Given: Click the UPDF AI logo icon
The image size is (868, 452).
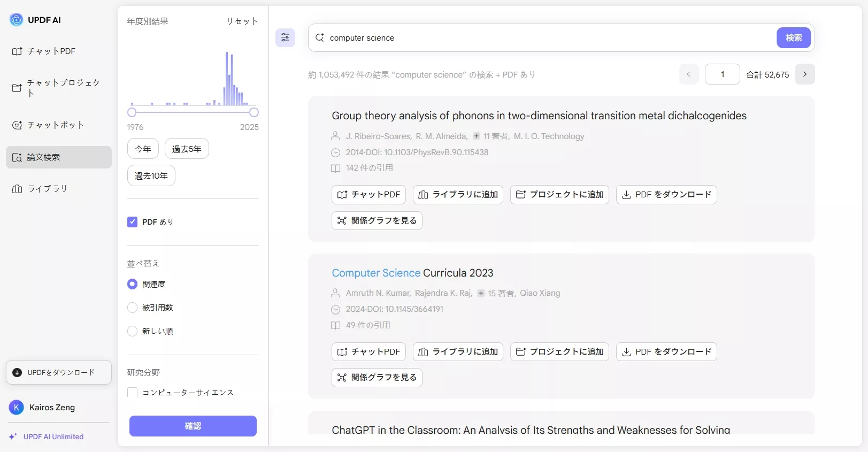Looking at the screenshot, I should click(17, 20).
